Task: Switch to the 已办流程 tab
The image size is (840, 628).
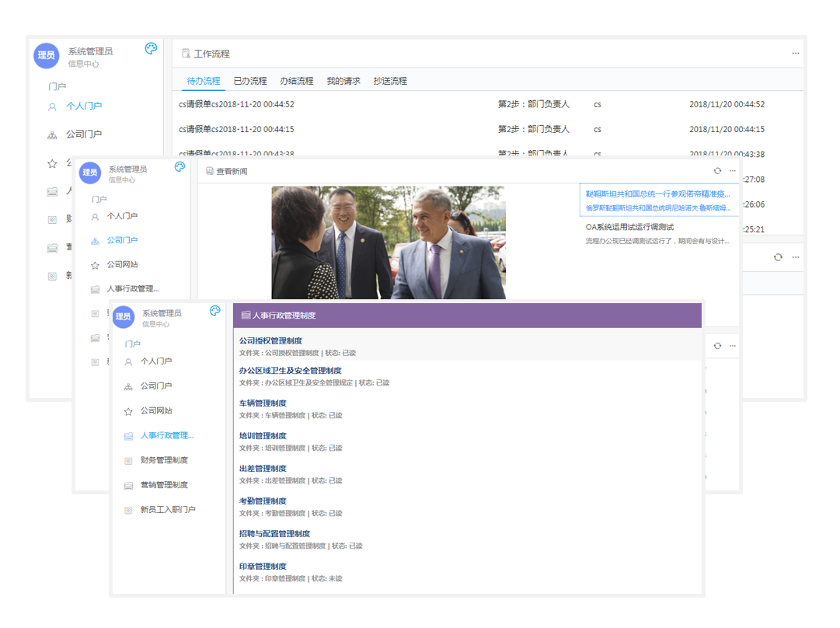Action: [x=250, y=81]
